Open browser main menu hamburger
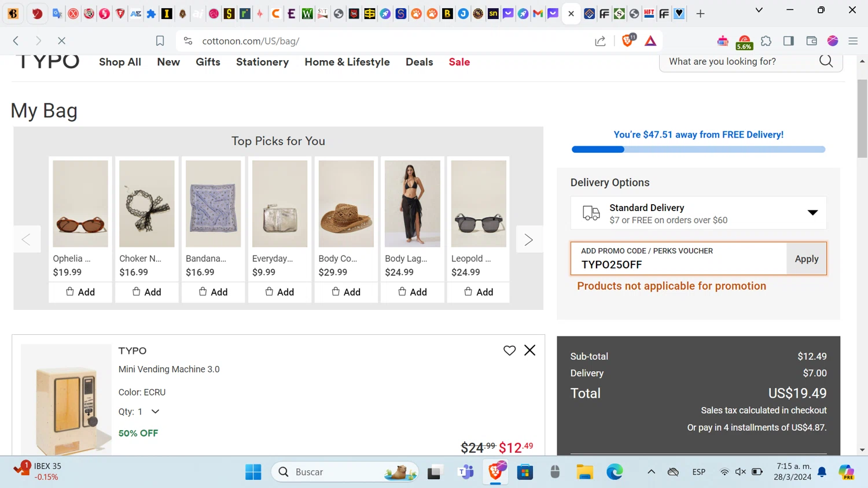868x488 pixels. [853, 41]
